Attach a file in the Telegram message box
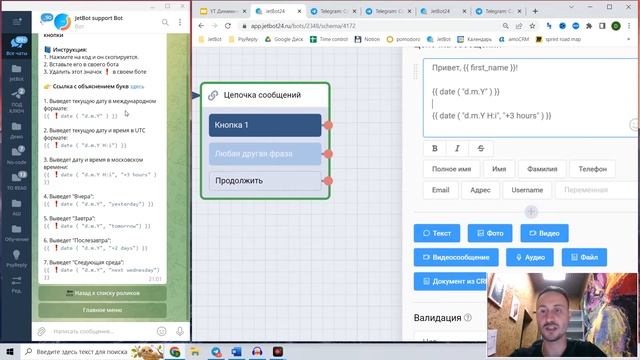 click(x=42, y=331)
